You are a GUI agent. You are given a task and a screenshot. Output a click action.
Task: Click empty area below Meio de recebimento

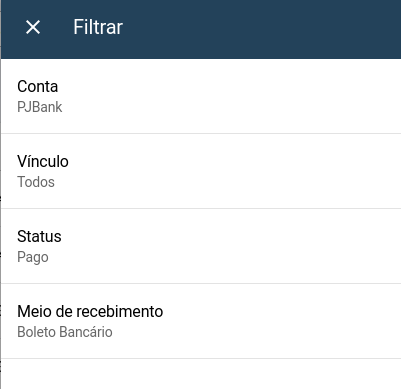tap(201, 374)
